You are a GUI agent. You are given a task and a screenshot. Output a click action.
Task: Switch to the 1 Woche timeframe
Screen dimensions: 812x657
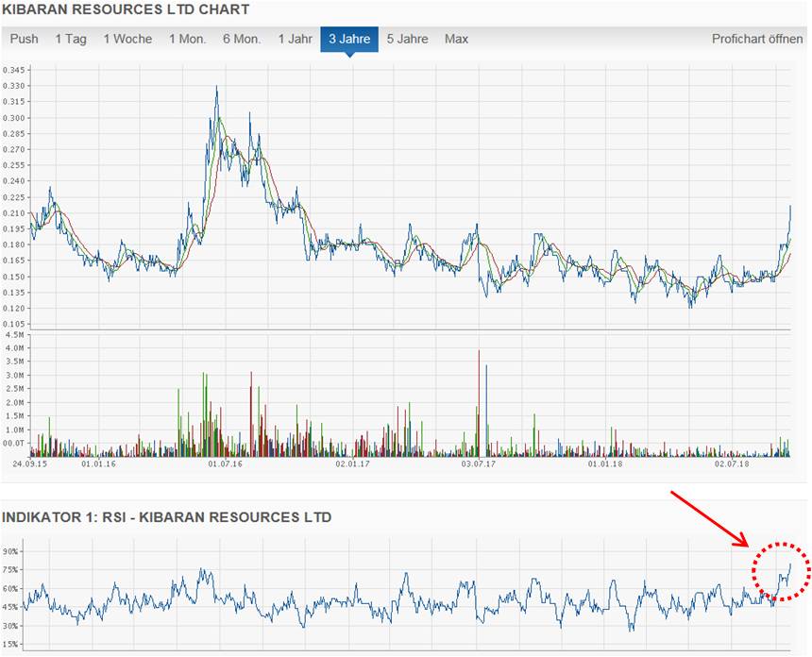pyautogui.click(x=127, y=39)
